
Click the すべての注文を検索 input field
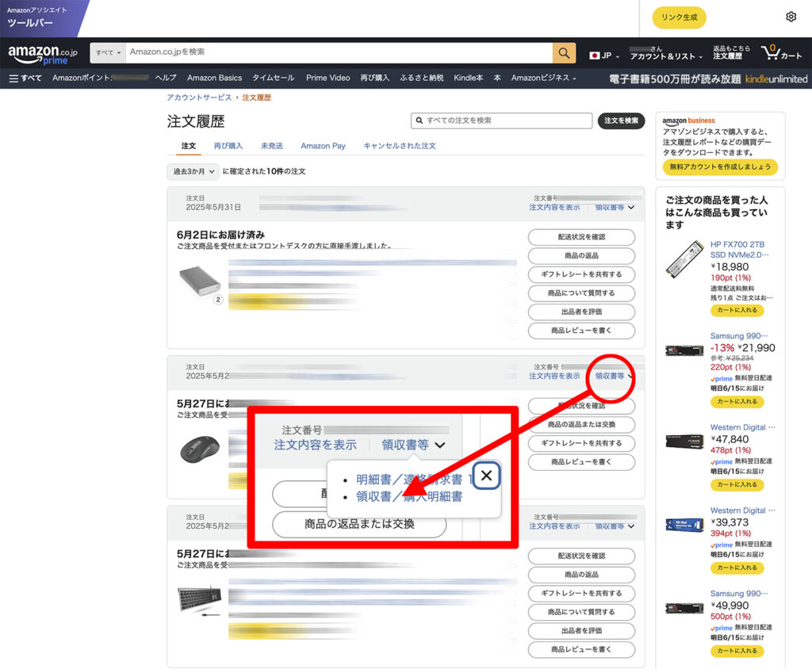coord(501,120)
